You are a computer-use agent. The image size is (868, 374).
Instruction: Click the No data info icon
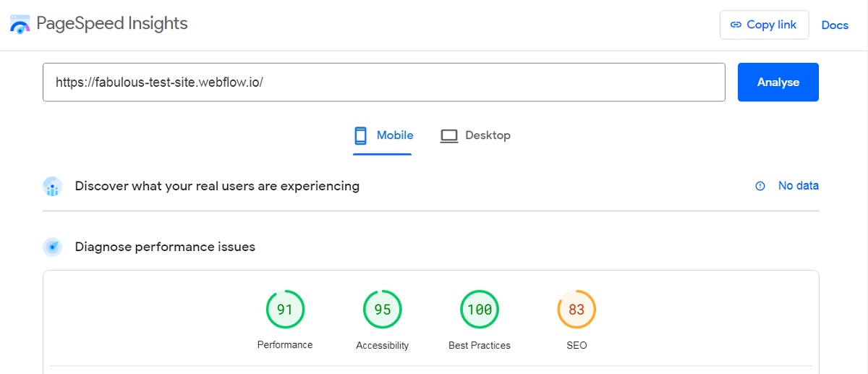coord(760,186)
